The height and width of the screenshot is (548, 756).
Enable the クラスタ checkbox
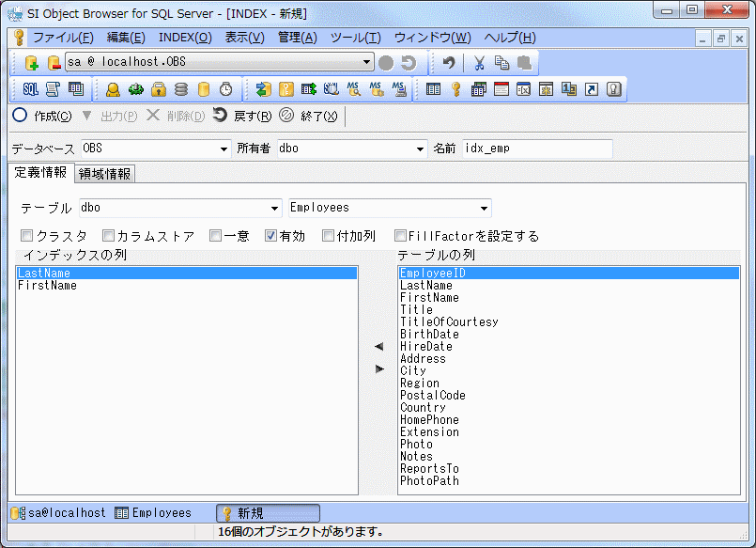(27, 236)
